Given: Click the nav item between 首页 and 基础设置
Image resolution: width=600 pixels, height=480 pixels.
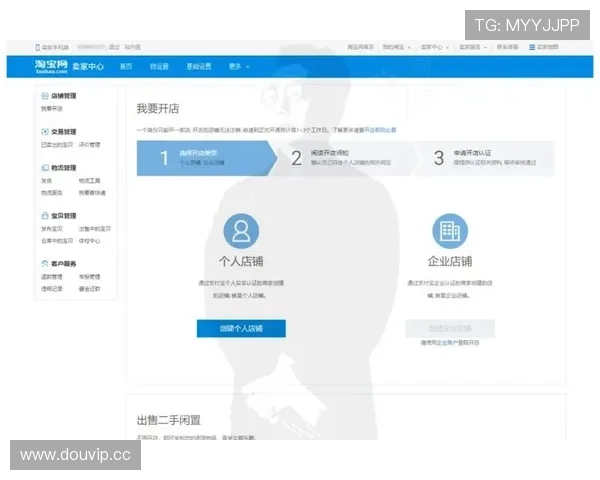Looking at the screenshot, I should point(159,67).
